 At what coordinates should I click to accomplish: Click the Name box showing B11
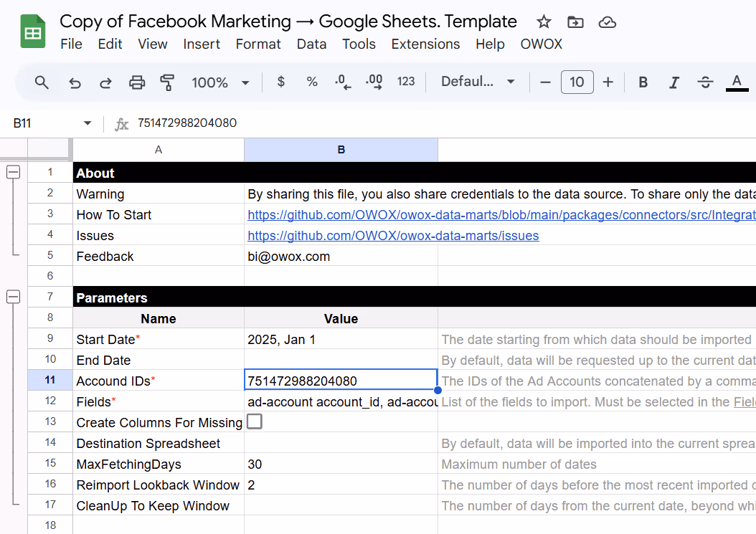[x=22, y=123]
